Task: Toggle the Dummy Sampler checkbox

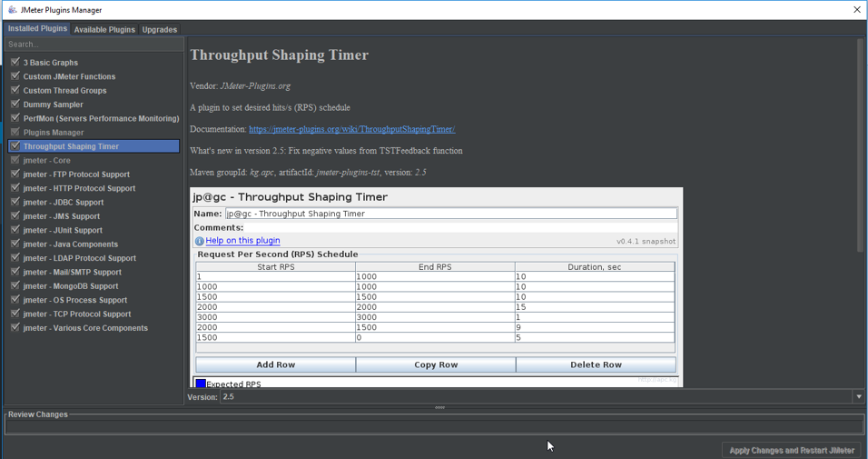Action: pyautogui.click(x=15, y=104)
